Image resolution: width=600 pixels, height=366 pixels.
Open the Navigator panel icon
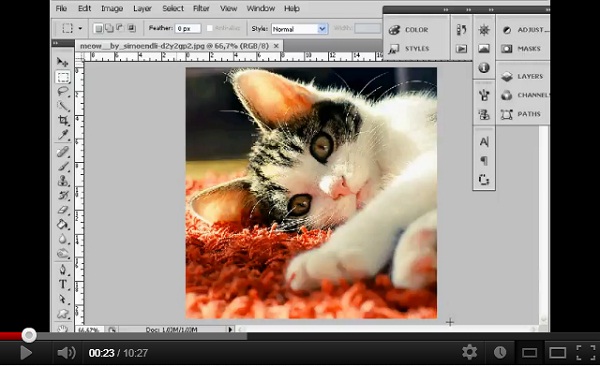point(484,30)
